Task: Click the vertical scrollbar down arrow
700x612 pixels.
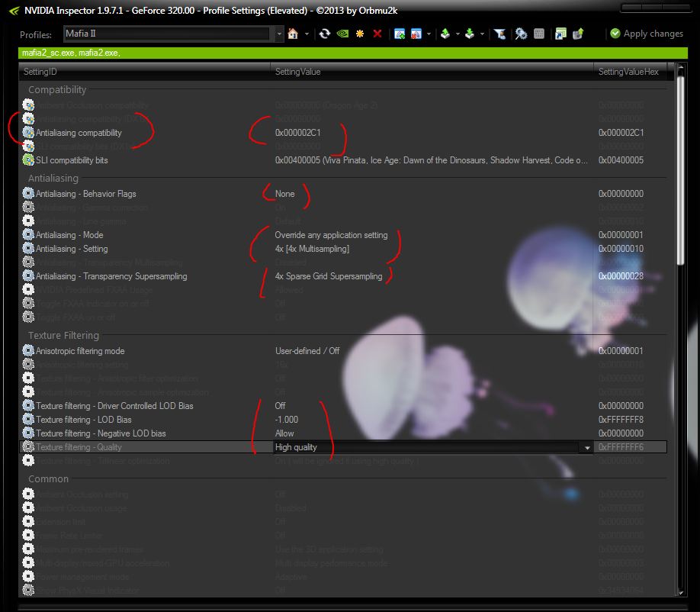Action: 680,592
